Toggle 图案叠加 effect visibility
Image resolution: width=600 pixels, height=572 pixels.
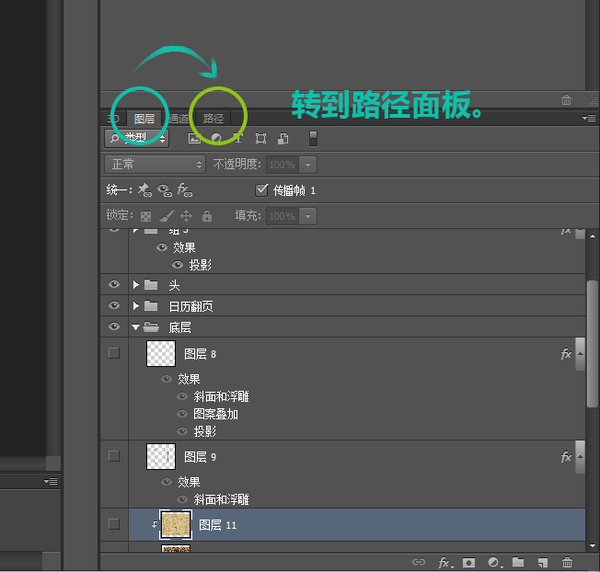pyautogui.click(x=183, y=414)
